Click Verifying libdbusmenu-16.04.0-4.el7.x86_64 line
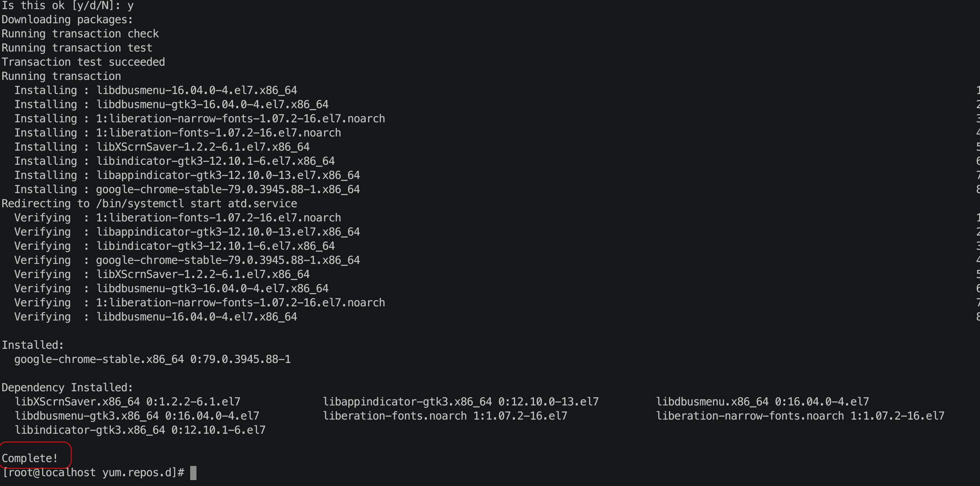Viewport: 980px width, 486px height. 156,317
